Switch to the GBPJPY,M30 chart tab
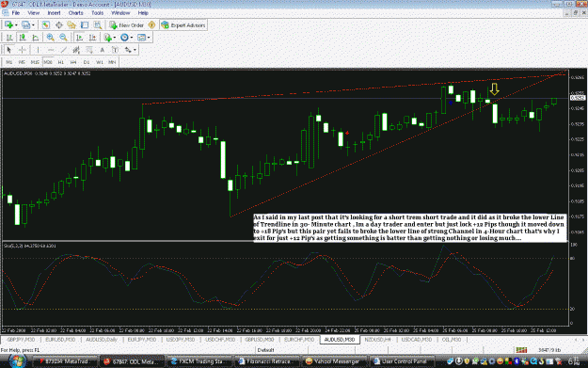 [x=21, y=340]
